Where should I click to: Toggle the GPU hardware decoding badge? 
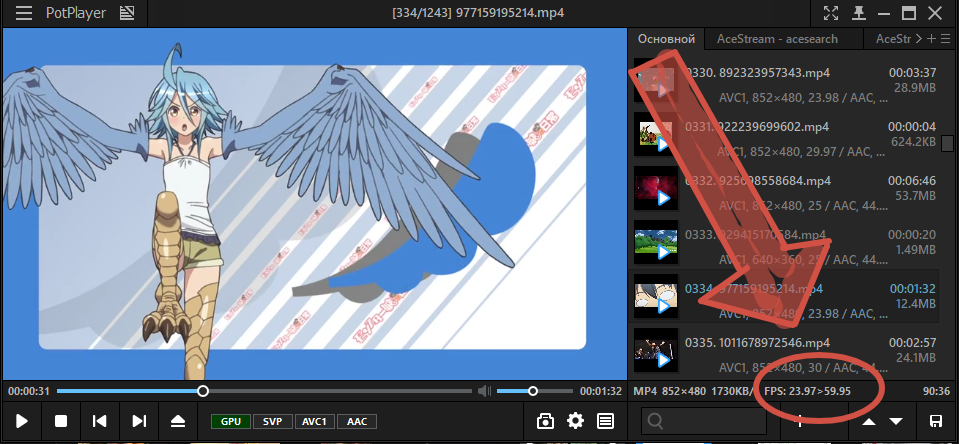click(x=231, y=421)
